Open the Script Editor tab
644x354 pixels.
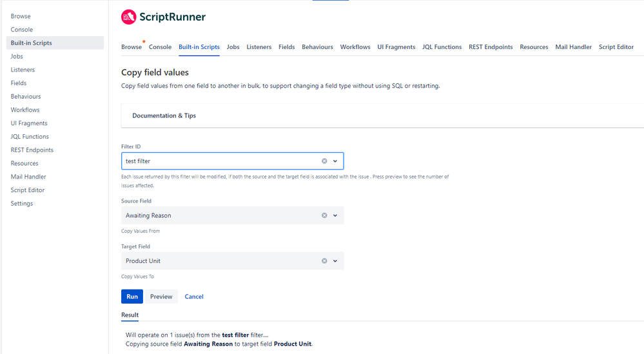[x=616, y=47]
